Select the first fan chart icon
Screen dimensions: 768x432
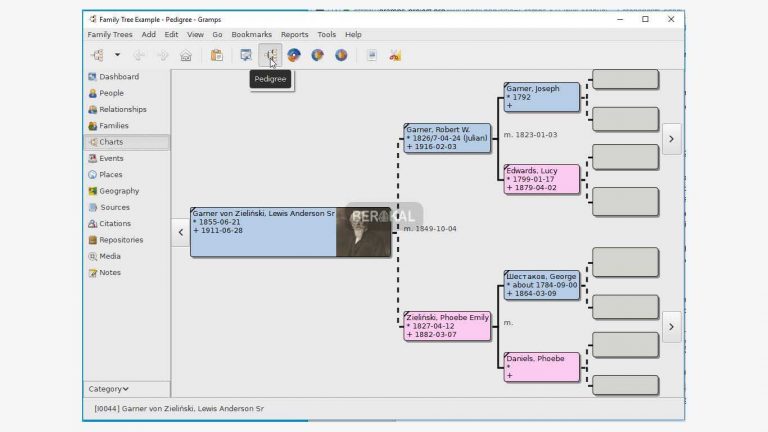point(294,55)
